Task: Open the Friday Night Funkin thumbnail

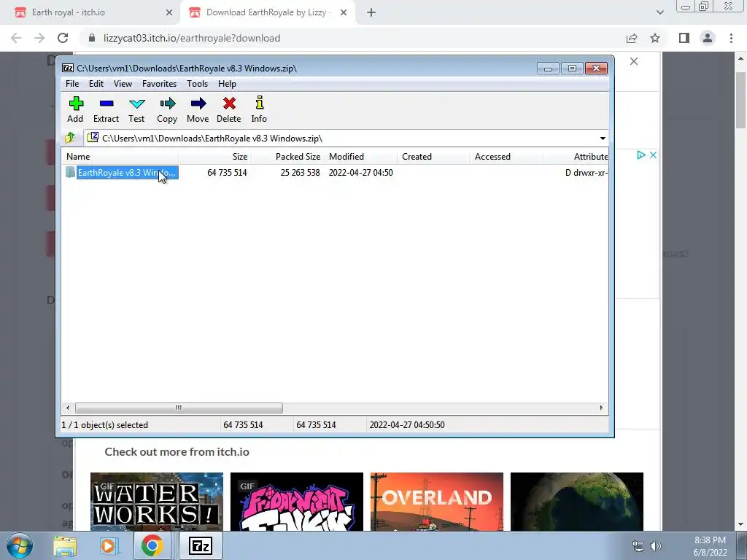Action: pyautogui.click(x=297, y=502)
